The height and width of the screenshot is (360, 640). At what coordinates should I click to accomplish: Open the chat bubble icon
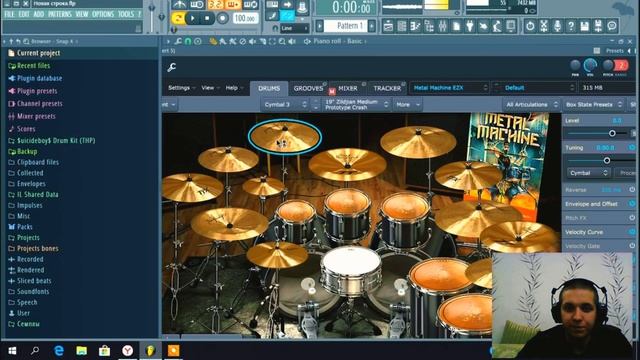pyautogui.click(x=612, y=27)
